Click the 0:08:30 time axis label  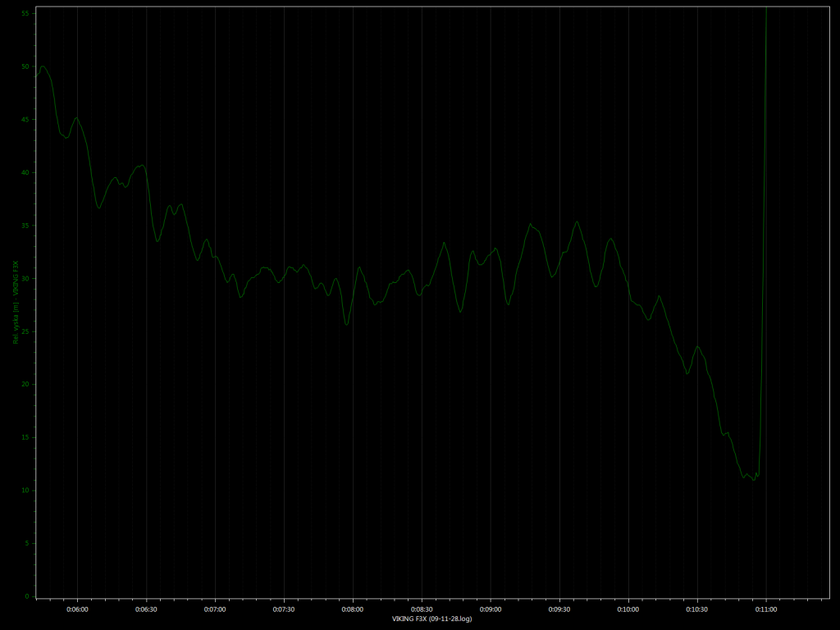422,609
